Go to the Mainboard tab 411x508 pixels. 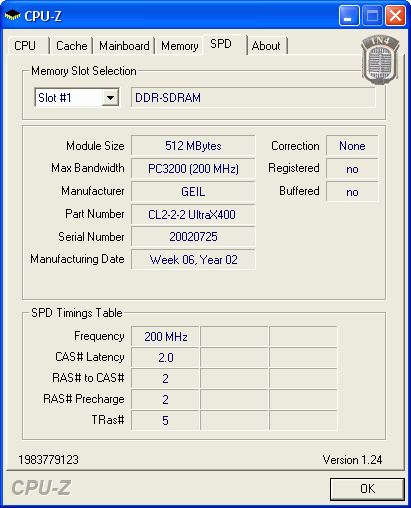pos(124,46)
